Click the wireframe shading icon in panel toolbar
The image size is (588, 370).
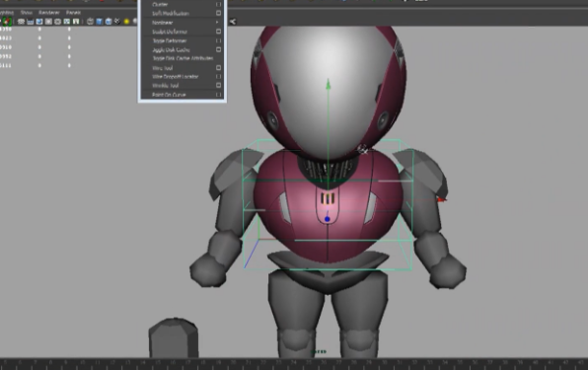90,22
